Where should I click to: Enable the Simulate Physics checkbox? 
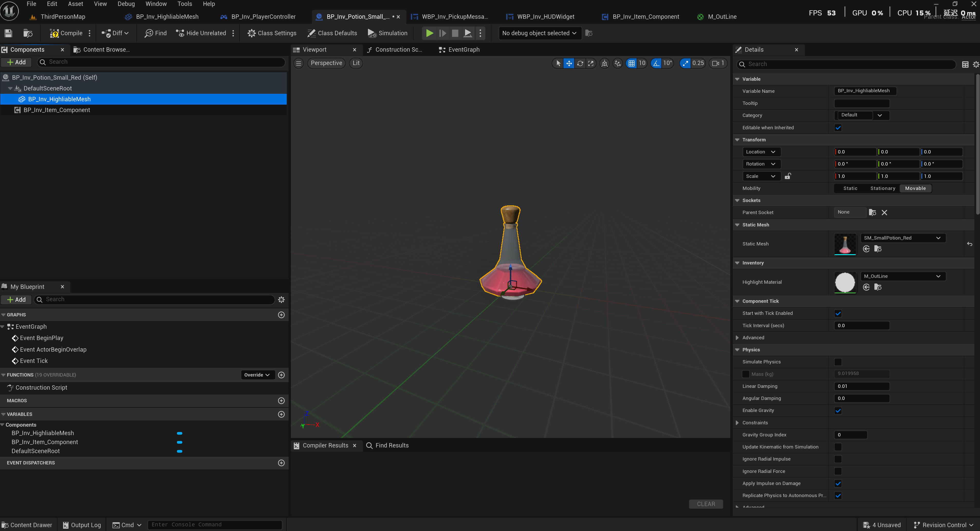tap(838, 362)
